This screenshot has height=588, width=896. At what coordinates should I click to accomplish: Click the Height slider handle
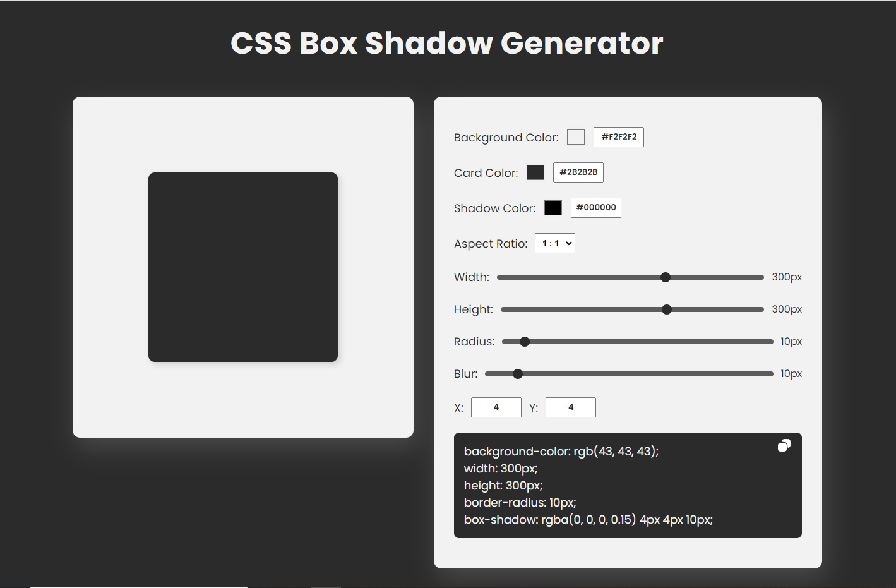667,309
